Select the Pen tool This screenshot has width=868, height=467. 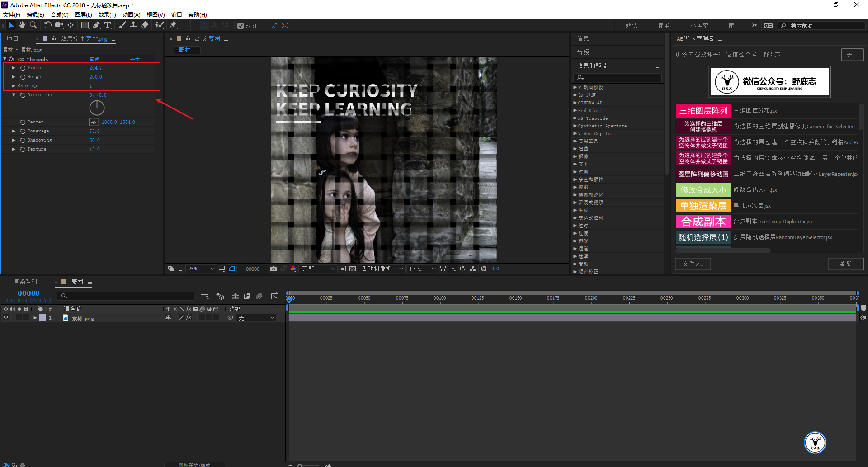coord(96,25)
